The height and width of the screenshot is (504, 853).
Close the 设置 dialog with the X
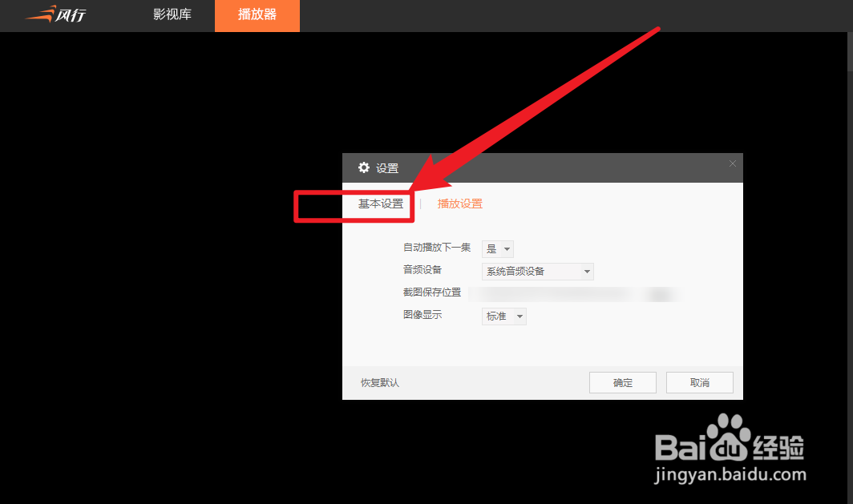tap(732, 163)
